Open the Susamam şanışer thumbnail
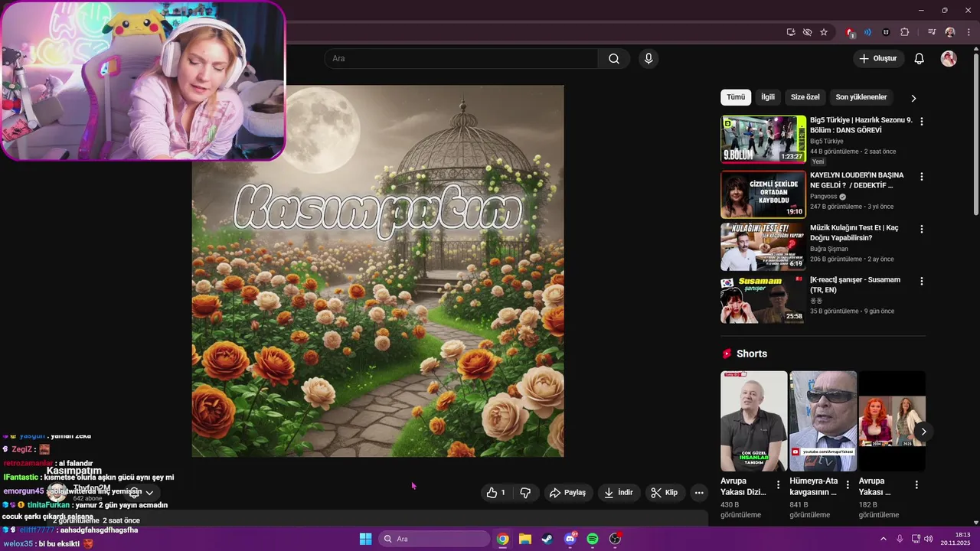This screenshot has height=551, width=980. 763,299
